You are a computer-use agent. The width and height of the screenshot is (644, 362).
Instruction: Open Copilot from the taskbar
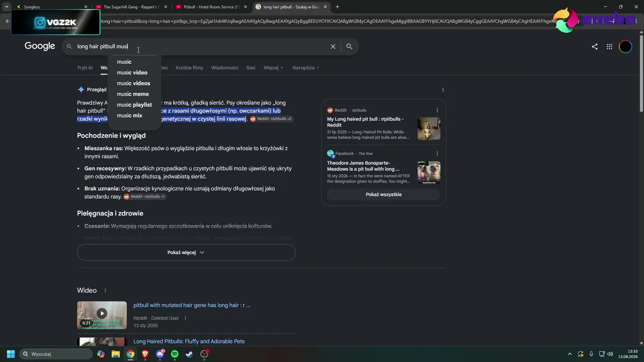pyautogui.click(x=101, y=354)
